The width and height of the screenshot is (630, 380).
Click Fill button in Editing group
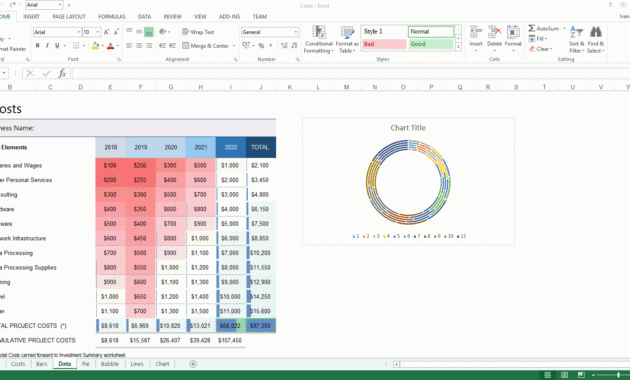point(538,39)
